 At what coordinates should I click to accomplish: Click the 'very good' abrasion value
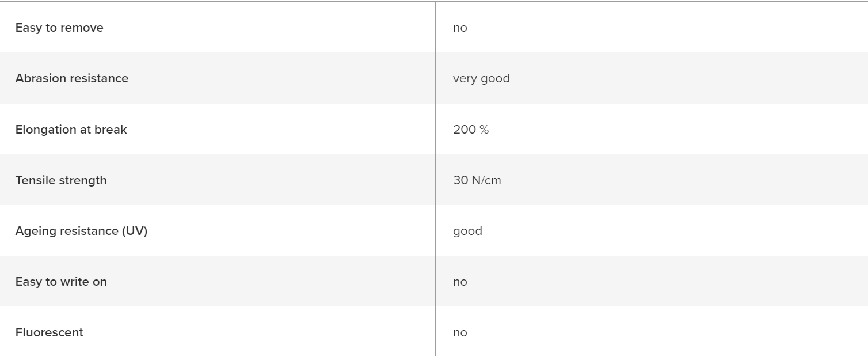click(x=481, y=78)
